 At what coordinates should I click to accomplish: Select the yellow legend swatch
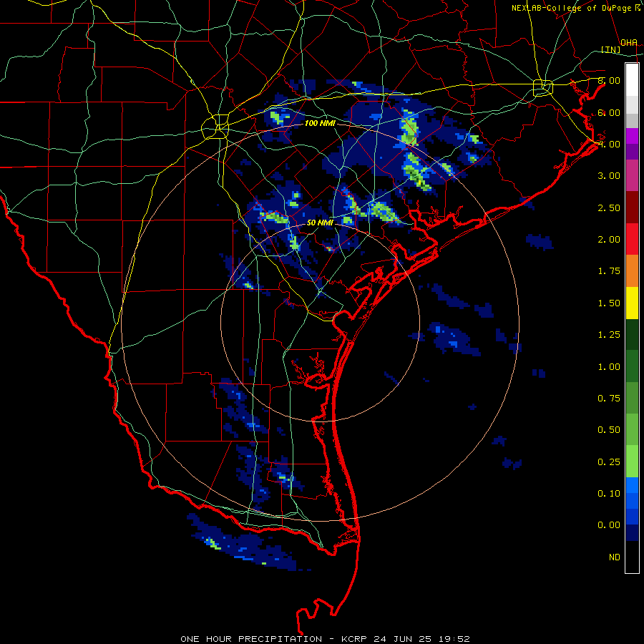pos(632,303)
